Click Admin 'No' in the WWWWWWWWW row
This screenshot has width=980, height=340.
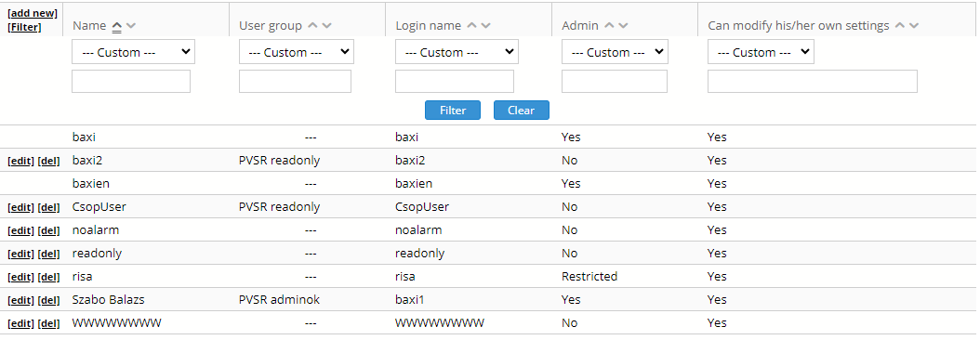pos(569,323)
